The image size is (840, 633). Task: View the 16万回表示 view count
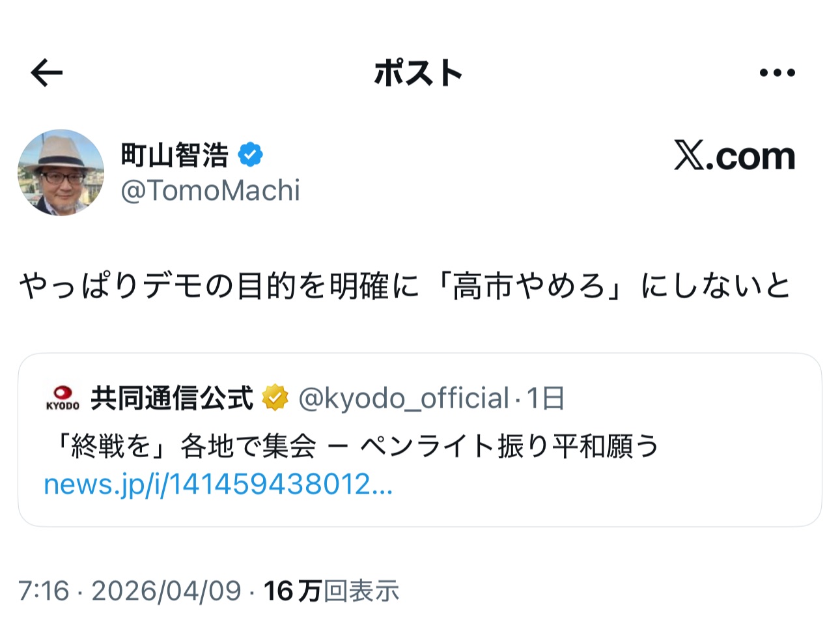coord(293,591)
